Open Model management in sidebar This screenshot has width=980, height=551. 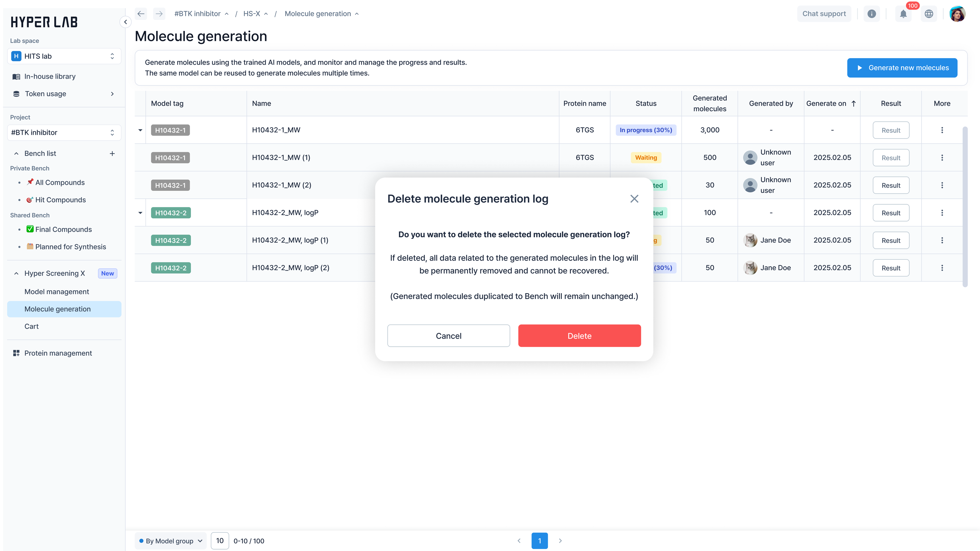click(x=57, y=292)
